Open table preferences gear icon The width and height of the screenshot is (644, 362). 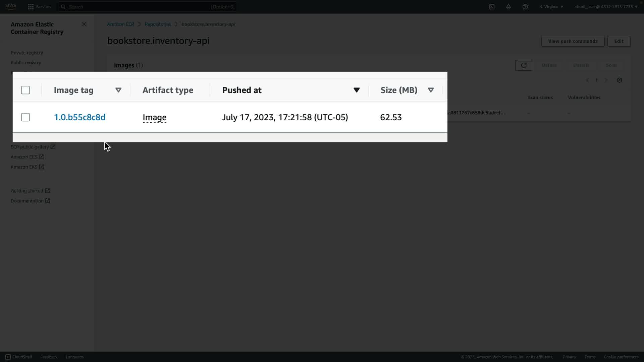point(620,80)
